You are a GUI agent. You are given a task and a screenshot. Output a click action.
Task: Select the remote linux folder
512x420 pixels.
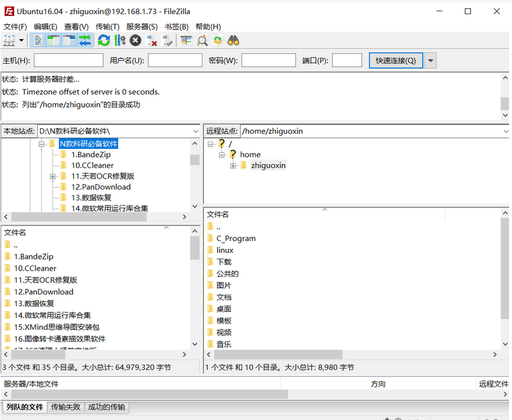pyautogui.click(x=224, y=250)
